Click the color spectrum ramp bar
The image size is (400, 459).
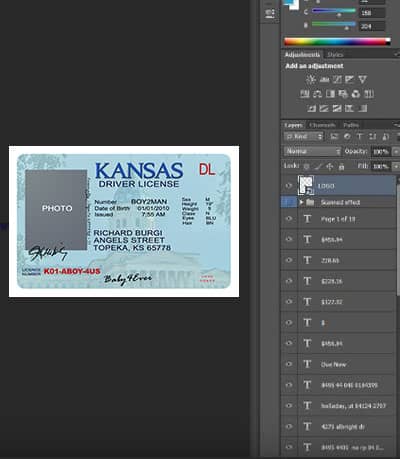(337, 42)
